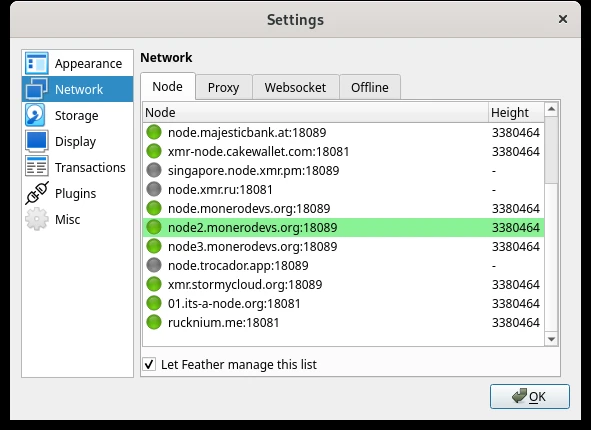Viewport: 591px width, 430px height.
Task: Open the Appearance settings icon
Action: (x=37, y=63)
